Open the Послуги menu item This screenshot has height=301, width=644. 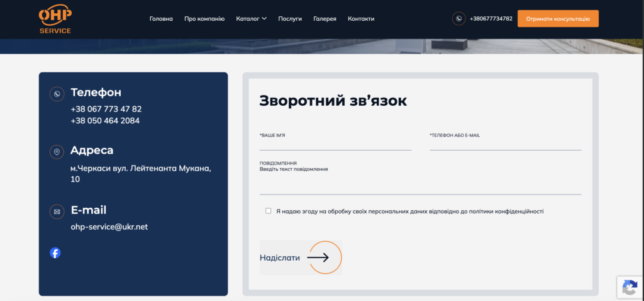pyautogui.click(x=290, y=18)
